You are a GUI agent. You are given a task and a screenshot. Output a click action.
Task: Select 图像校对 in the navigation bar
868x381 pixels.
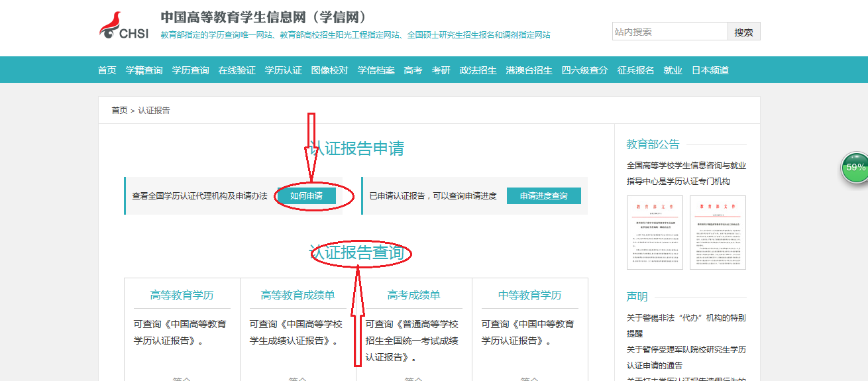[x=329, y=70]
